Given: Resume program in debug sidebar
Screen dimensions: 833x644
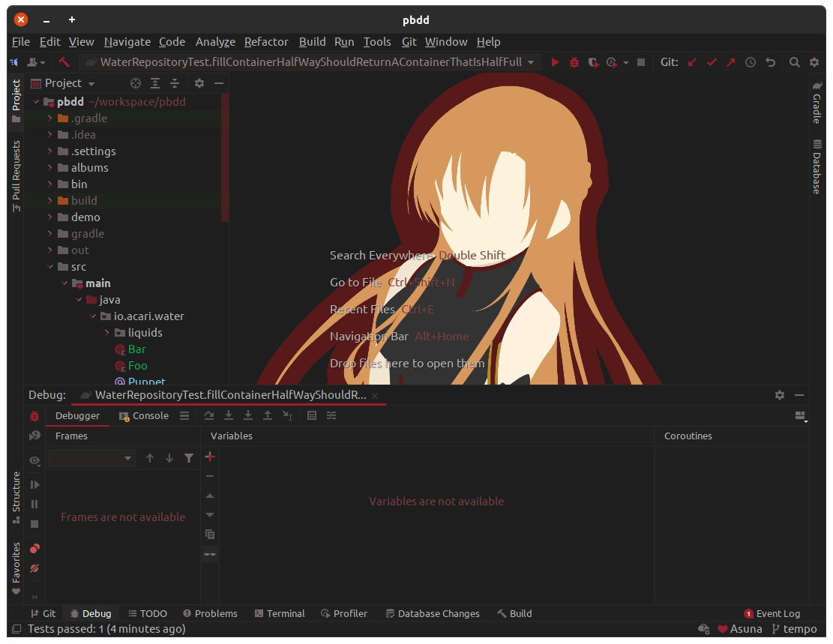Looking at the screenshot, I should tap(34, 484).
